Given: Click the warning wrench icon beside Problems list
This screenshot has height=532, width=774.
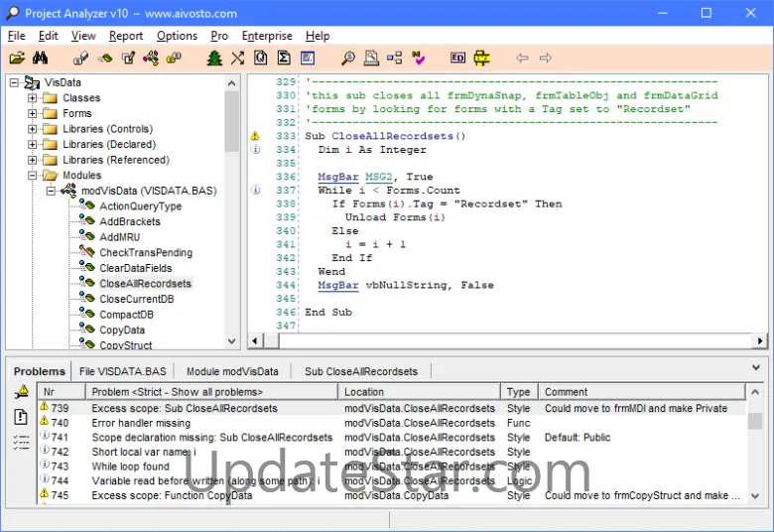Looking at the screenshot, I should coord(21,393).
